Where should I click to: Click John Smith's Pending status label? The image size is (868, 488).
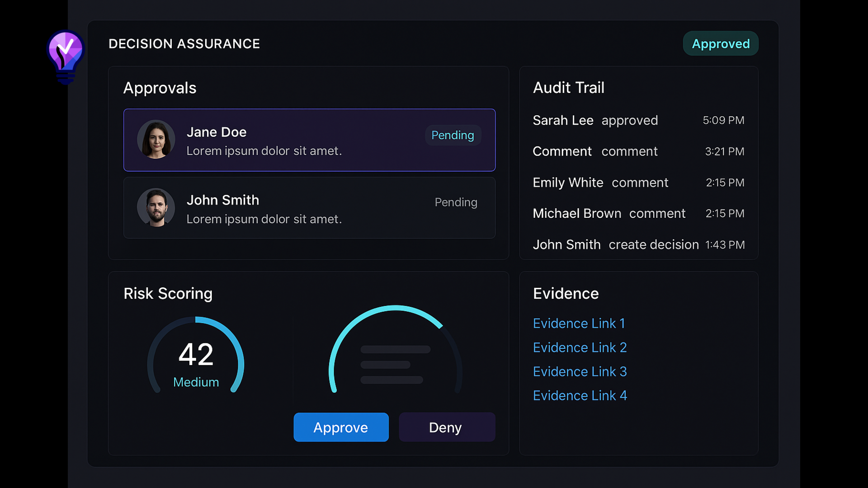[x=456, y=202]
